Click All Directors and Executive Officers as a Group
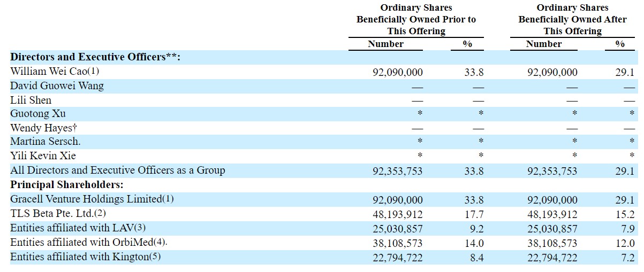Image resolution: width=644 pixels, height=272 pixels. (x=118, y=170)
